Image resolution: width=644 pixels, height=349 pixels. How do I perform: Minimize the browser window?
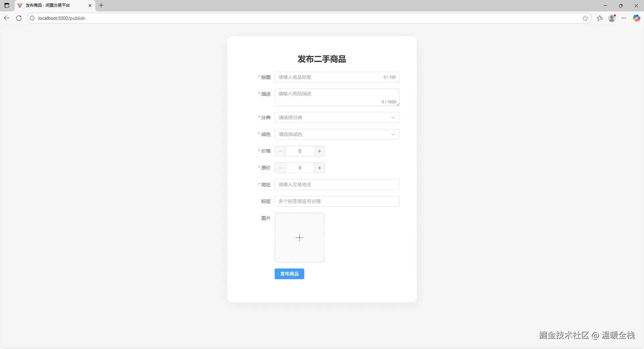point(605,5)
